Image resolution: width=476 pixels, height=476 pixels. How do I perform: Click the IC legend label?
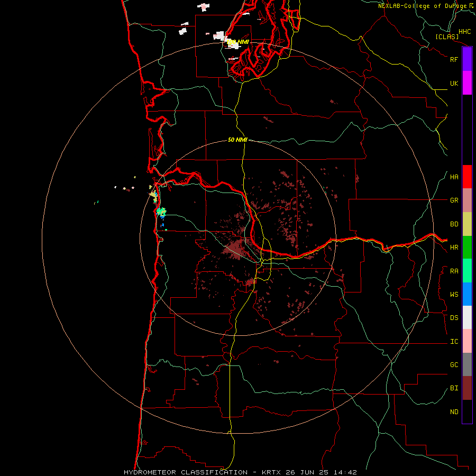[x=454, y=342]
